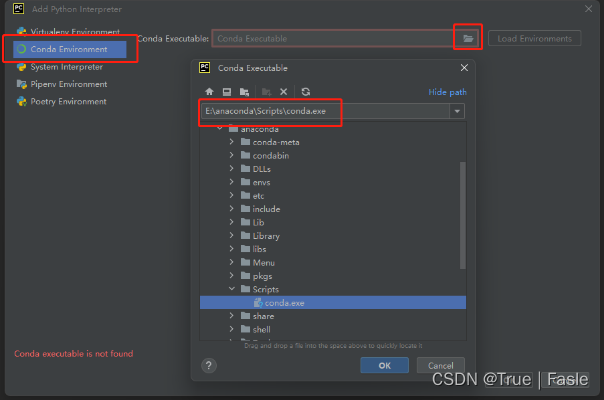Screen dimensions: 604x400
Task: Click the delete toolbar icon
Action: [x=284, y=92]
